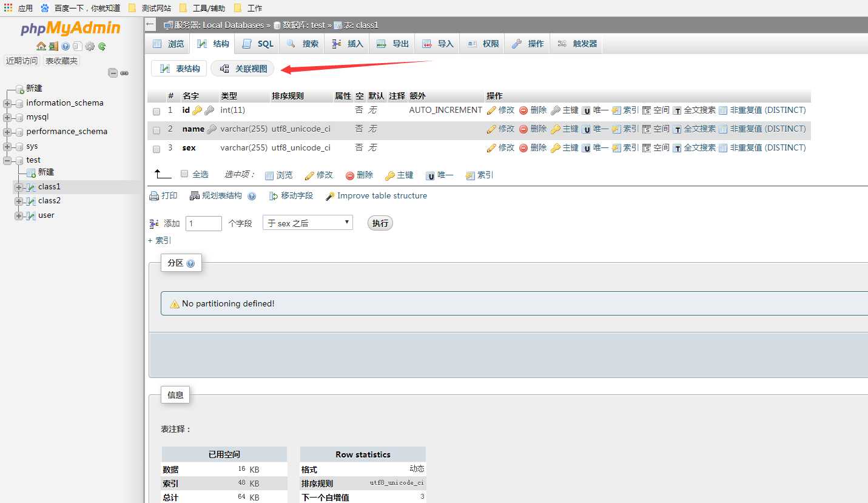Switch to the 浏览 tab
Viewport: 868px width, 503px height.
[x=168, y=44]
